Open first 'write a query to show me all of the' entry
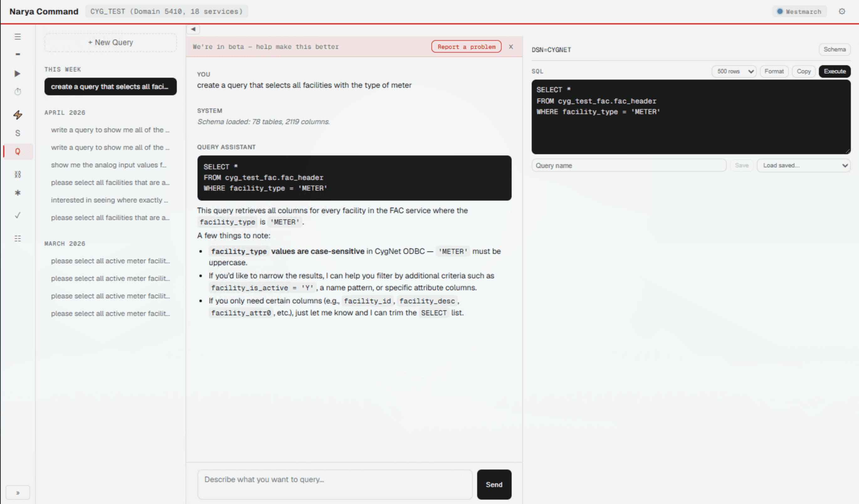The image size is (859, 504). click(110, 130)
